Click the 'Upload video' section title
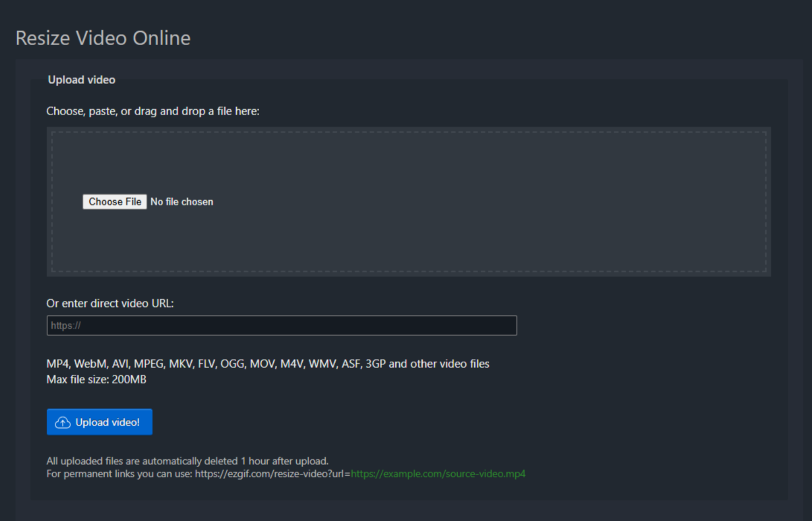The image size is (812, 521). [82, 80]
